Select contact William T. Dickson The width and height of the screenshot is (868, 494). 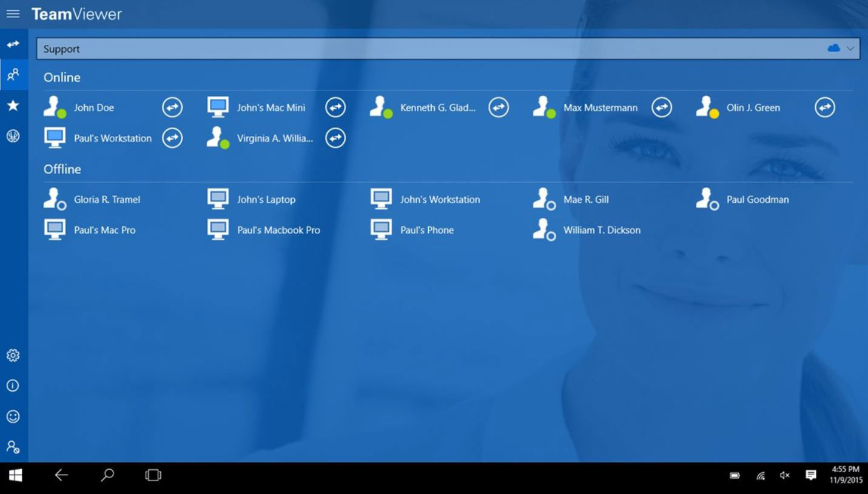602,230
